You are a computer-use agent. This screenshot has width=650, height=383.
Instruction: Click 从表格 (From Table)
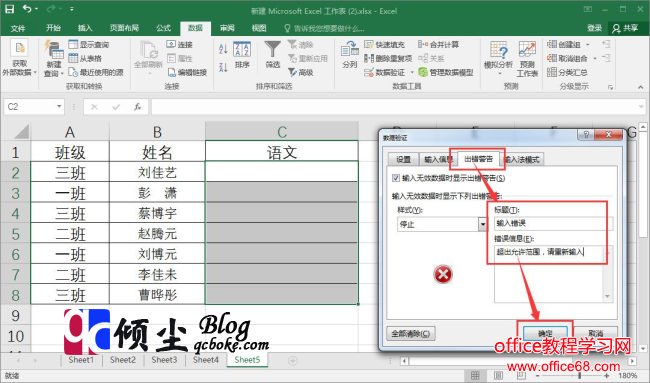click(85, 58)
